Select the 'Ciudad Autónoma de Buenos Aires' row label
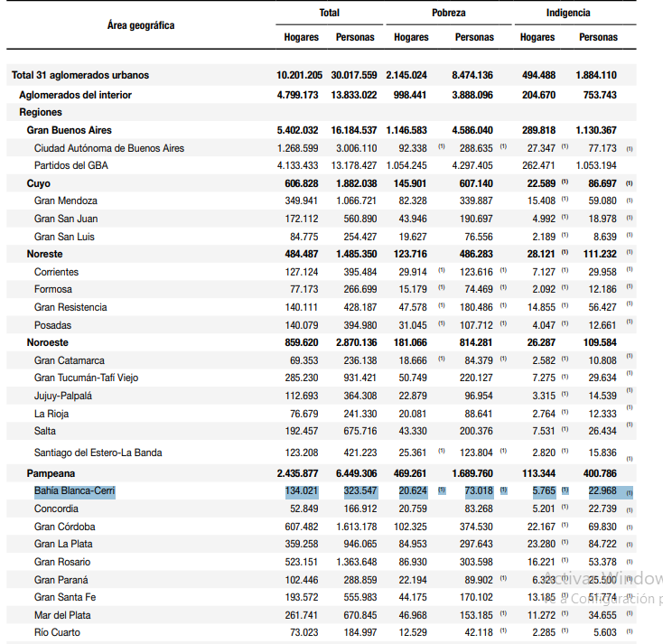This screenshot has width=663, height=644. point(108,148)
